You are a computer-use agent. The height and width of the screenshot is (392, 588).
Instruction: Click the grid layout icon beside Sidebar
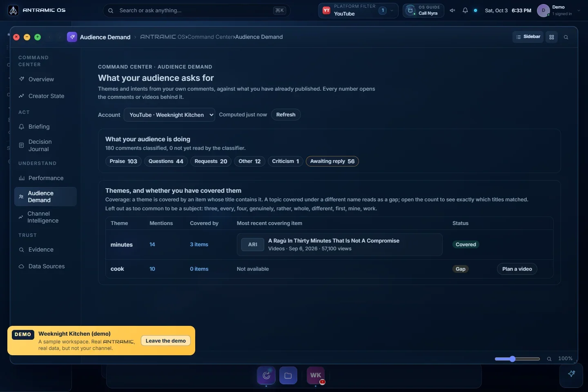point(552,37)
